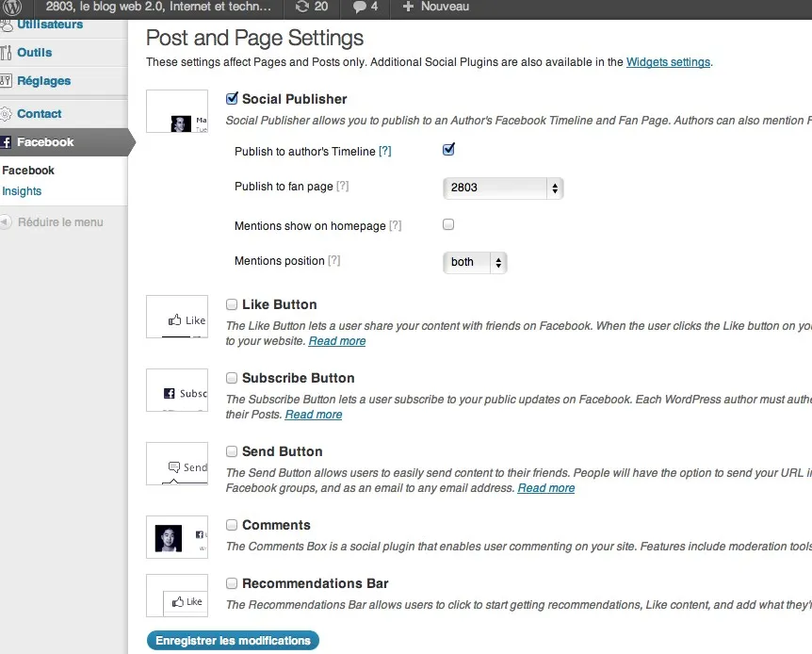Open help for Mentions show on homepage

395,225
